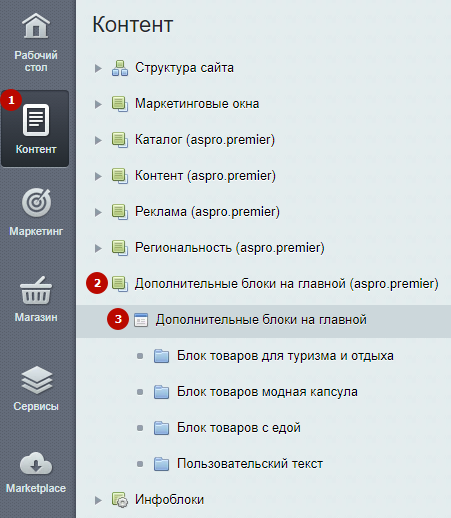Click the Структура сайта hierarchy icon

[x=120, y=68]
